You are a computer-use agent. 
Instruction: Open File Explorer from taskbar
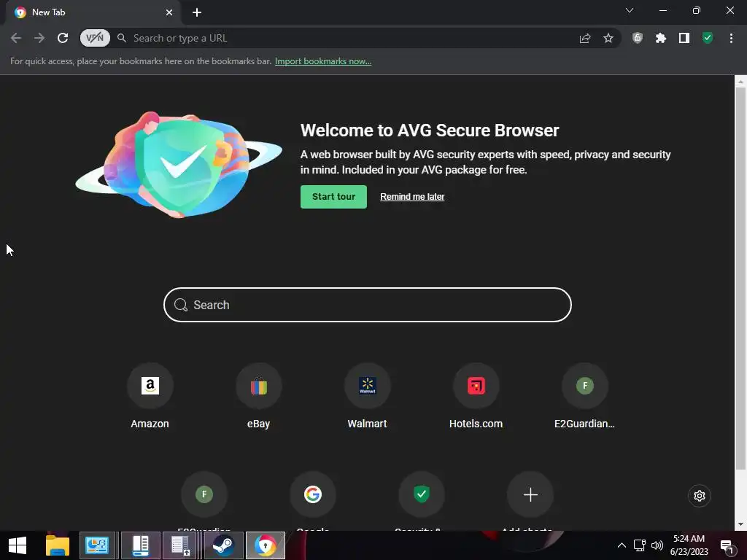click(58, 545)
